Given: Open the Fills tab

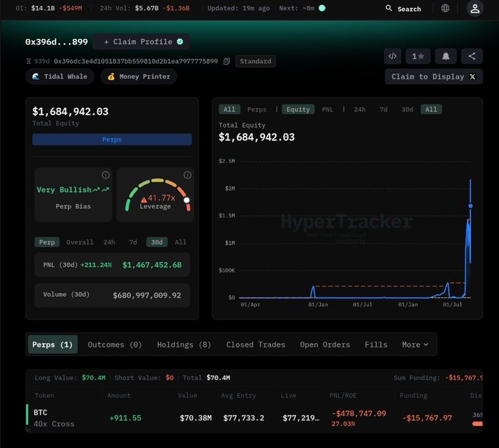Looking at the screenshot, I should click(376, 344).
